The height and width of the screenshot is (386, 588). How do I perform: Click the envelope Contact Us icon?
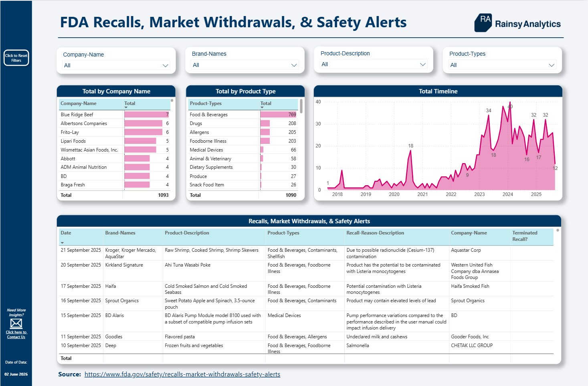click(x=16, y=323)
